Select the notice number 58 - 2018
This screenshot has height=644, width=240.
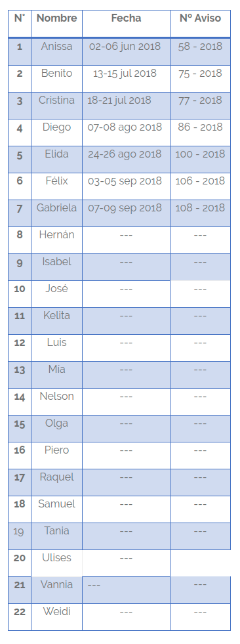[x=200, y=47]
